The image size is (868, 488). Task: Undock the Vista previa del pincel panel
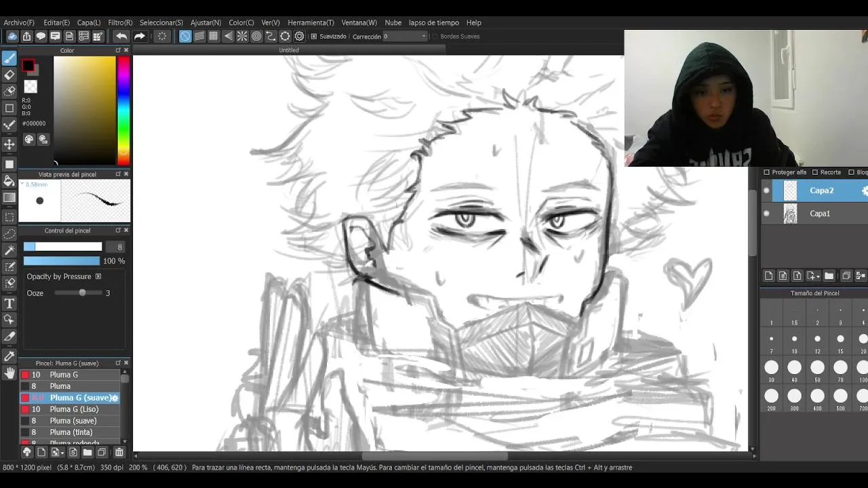117,174
